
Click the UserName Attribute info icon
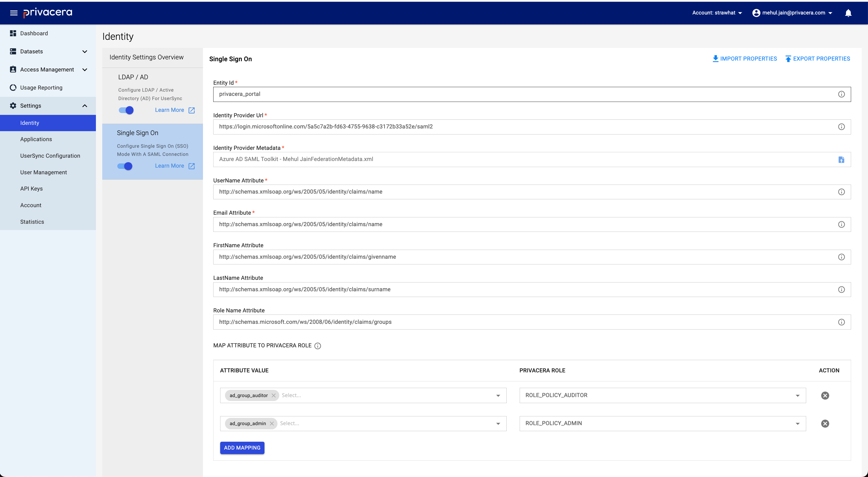pos(841,191)
